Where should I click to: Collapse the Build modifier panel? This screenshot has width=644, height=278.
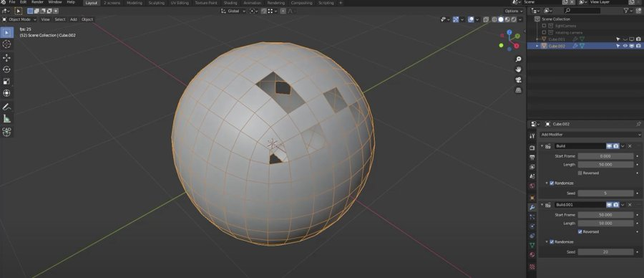point(542,146)
